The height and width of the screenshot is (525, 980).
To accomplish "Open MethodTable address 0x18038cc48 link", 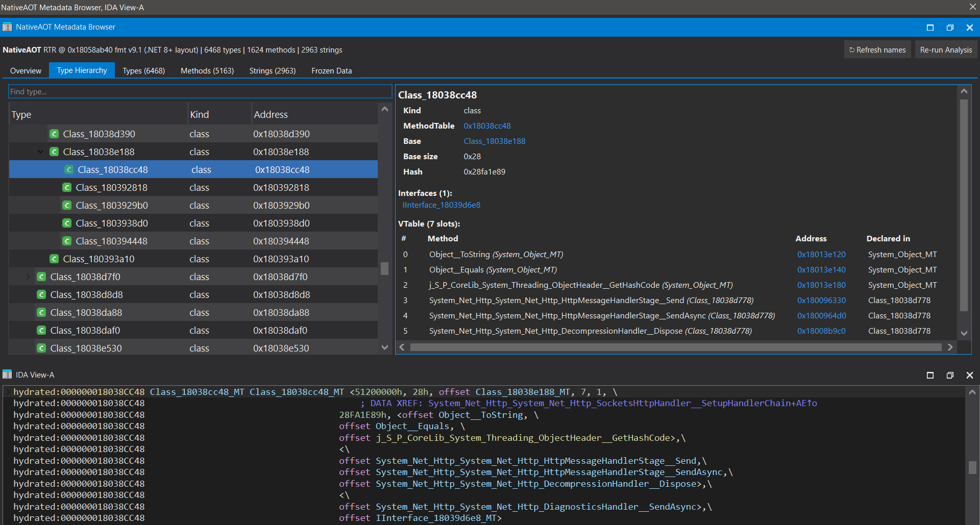I will (x=487, y=126).
